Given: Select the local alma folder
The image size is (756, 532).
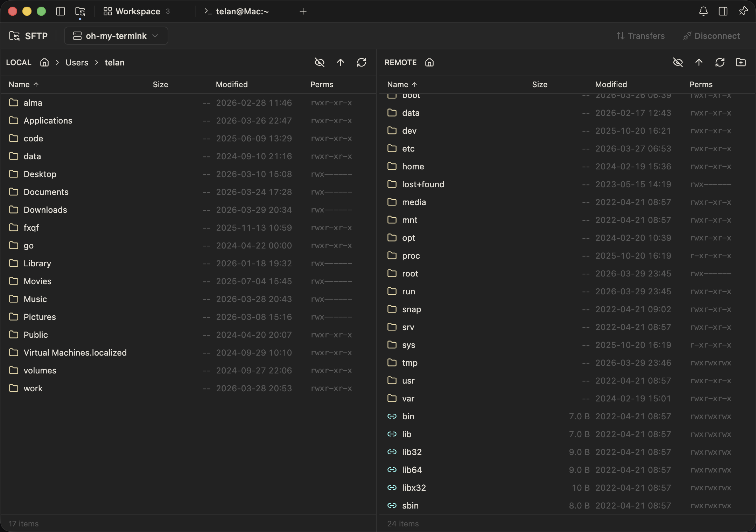Looking at the screenshot, I should 188,103.
